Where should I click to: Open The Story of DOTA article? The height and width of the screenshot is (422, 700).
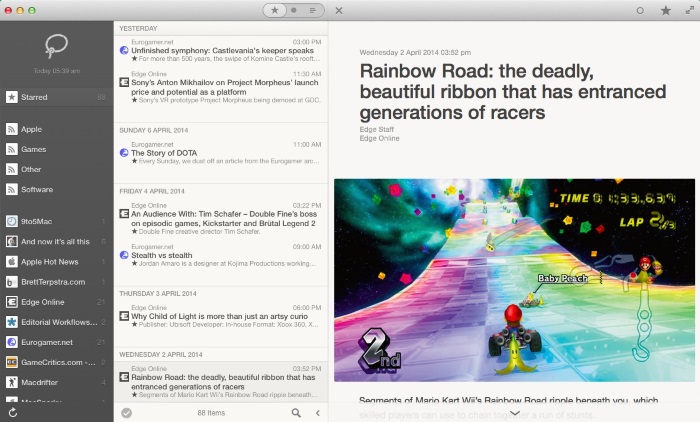point(221,153)
